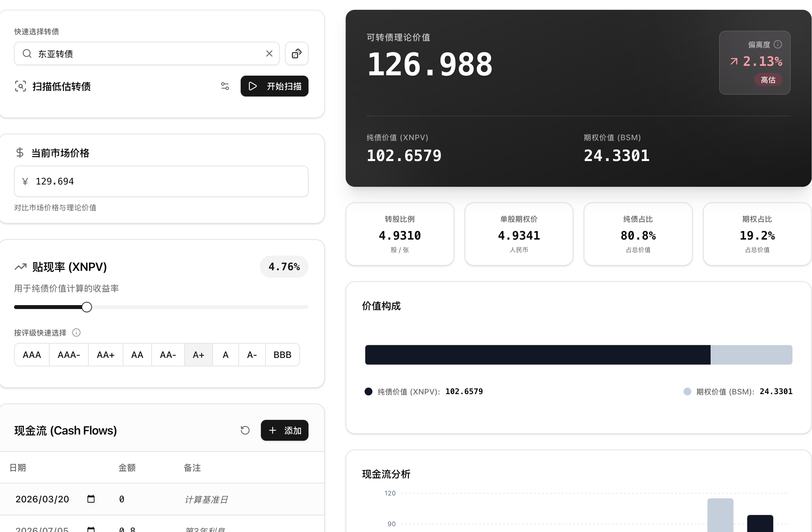
Task: Click the random dice icon beside search
Action: coord(296,53)
